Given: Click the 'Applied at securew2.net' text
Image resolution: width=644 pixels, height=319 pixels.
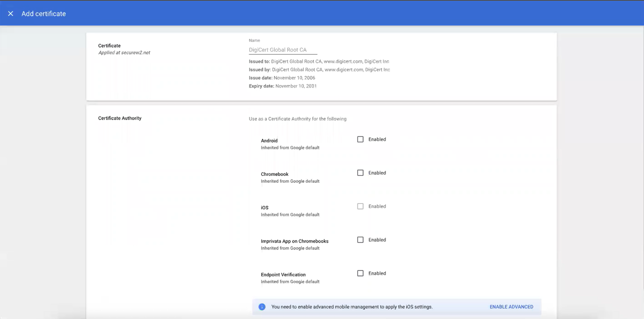Looking at the screenshot, I should [x=124, y=53].
